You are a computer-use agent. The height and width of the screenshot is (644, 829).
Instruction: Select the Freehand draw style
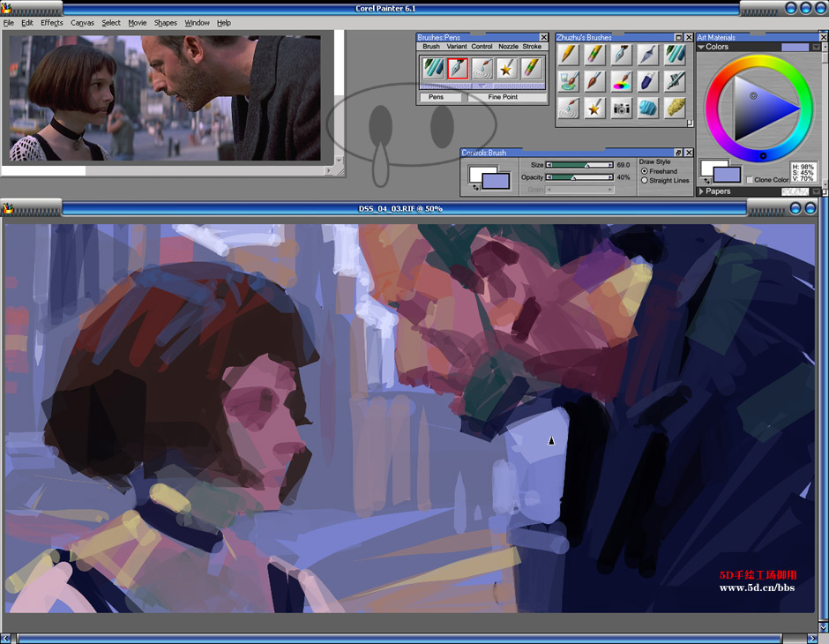[645, 171]
